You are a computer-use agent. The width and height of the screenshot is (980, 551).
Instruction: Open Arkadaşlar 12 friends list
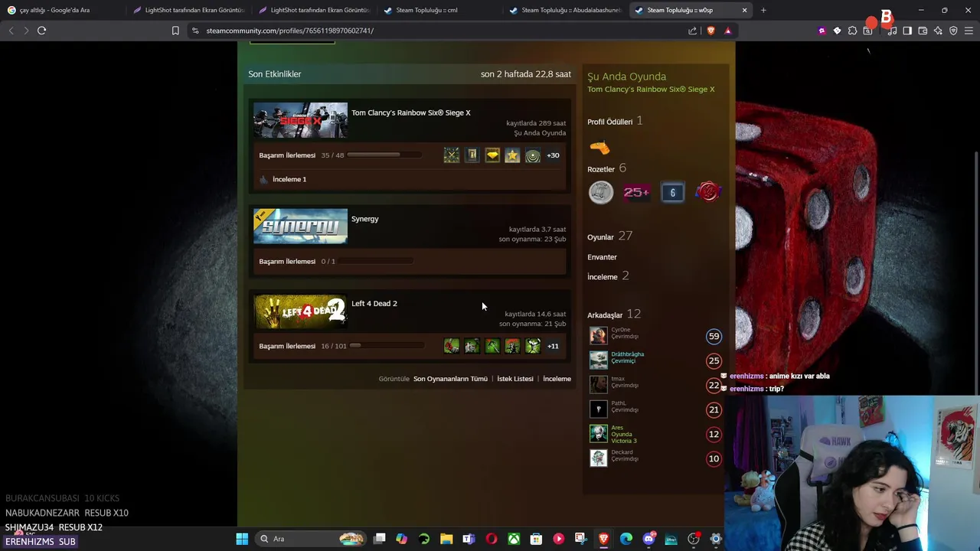[x=614, y=315]
